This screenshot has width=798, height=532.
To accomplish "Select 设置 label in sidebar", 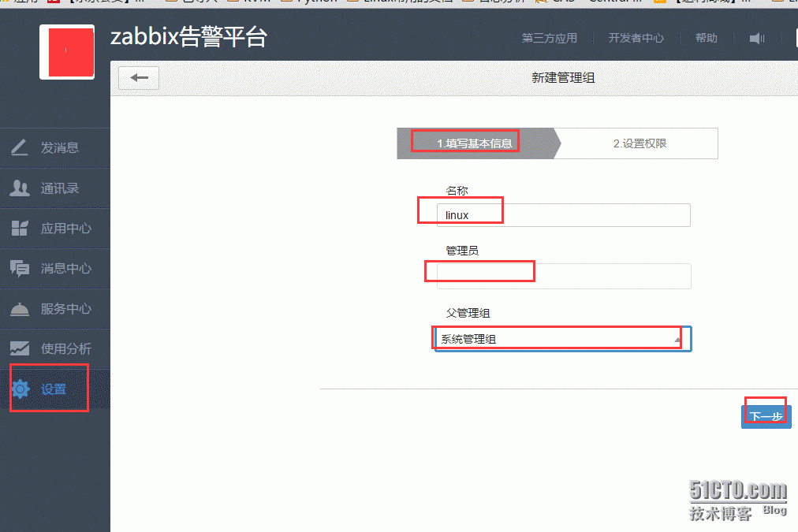I will click(54, 389).
